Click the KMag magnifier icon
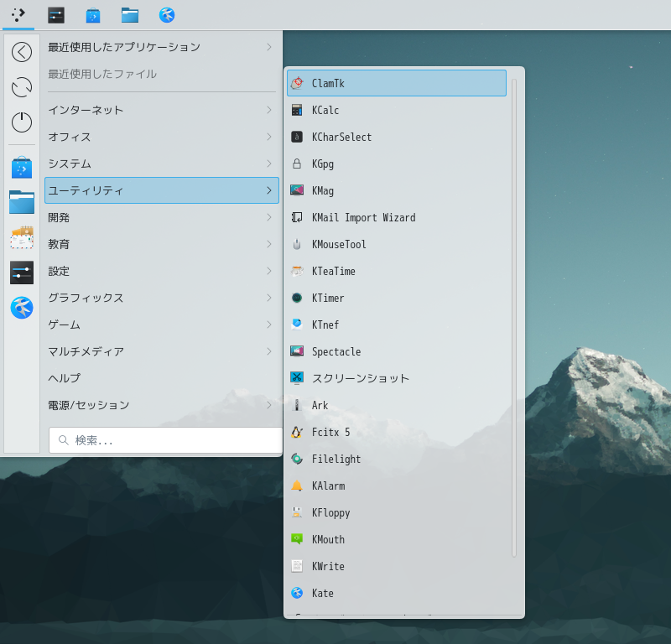This screenshot has height=644, width=671. coord(297,190)
